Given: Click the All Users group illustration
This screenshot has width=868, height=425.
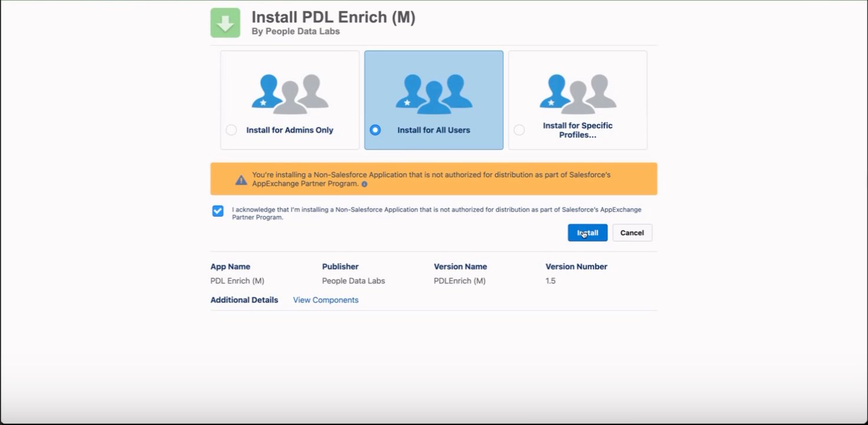Looking at the screenshot, I should (x=434, y=94).
